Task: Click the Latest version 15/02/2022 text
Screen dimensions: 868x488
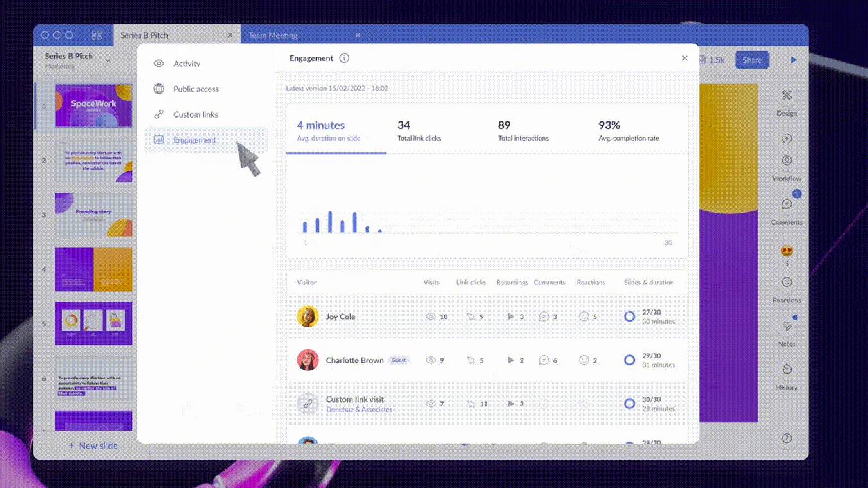Action: (337, 89)
